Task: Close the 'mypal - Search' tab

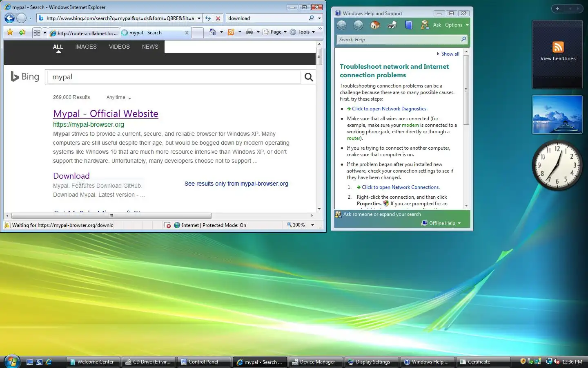Action: pyautogui.click(x=187, y=33)
